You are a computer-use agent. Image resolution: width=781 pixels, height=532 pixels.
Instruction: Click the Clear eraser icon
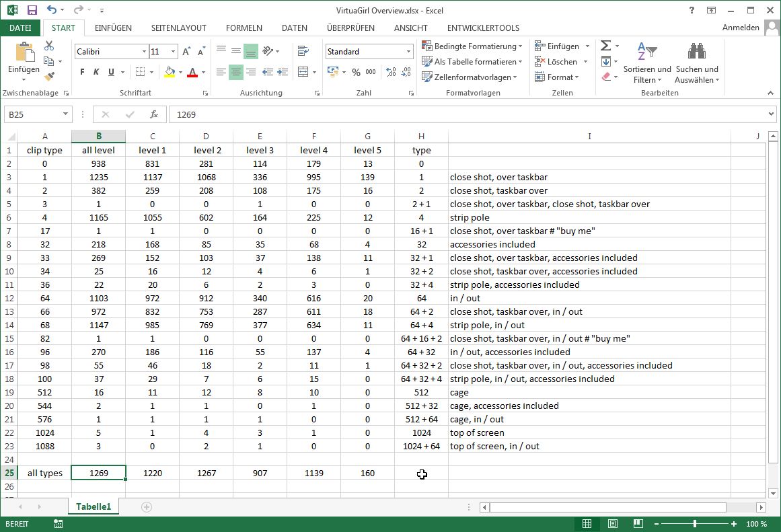point(605,77)
